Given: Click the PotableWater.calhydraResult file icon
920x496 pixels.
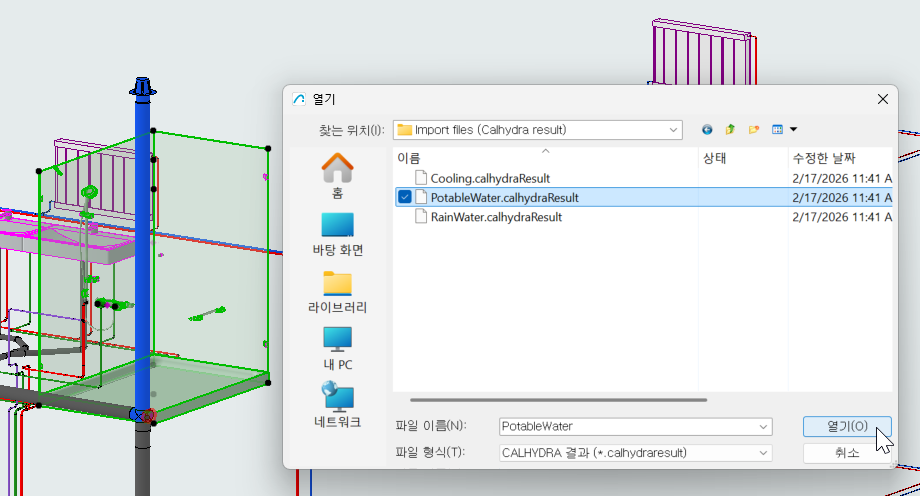Looking at the screenshot, I should tap(421, 197).
